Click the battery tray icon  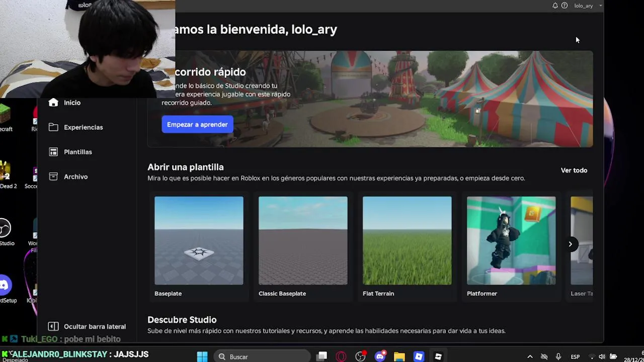coord(613,356)
